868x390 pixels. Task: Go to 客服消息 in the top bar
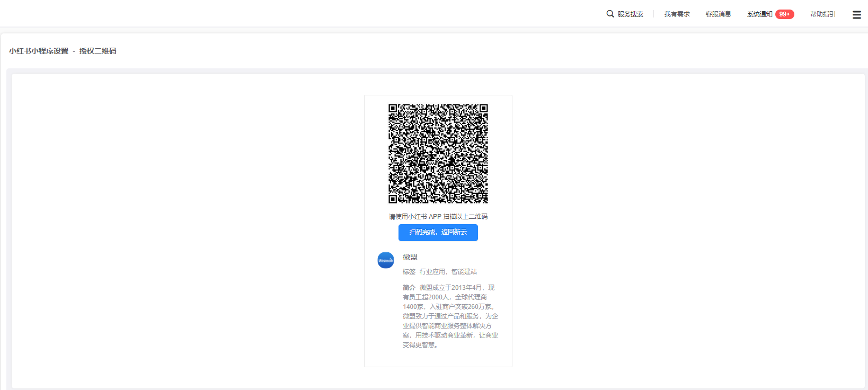coord(718,14)
